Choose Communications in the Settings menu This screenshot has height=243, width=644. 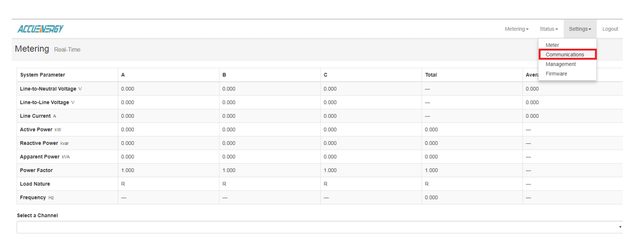pos(565,55)
